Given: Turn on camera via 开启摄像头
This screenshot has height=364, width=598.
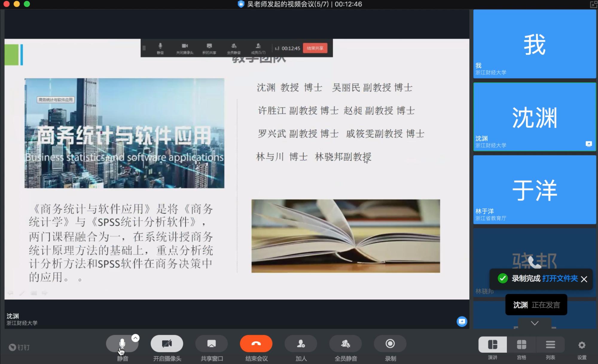Looking at the screenshot, I should tap(167, 344).
